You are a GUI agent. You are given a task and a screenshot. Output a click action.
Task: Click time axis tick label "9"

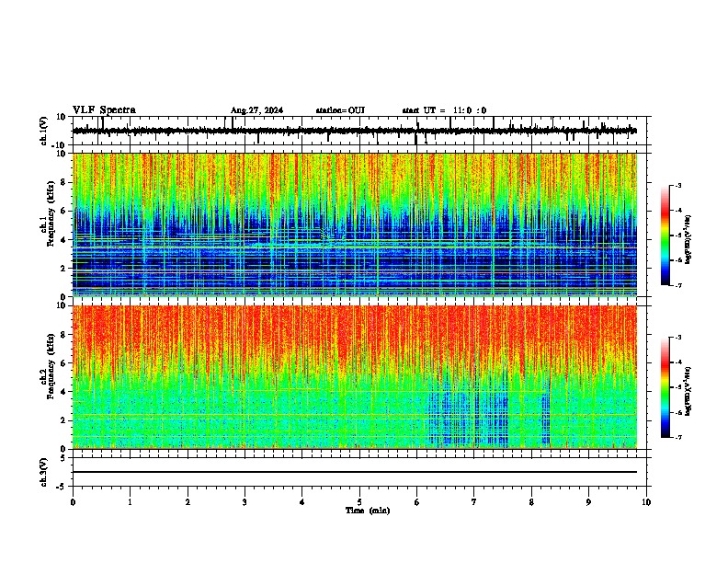point(588,502)
